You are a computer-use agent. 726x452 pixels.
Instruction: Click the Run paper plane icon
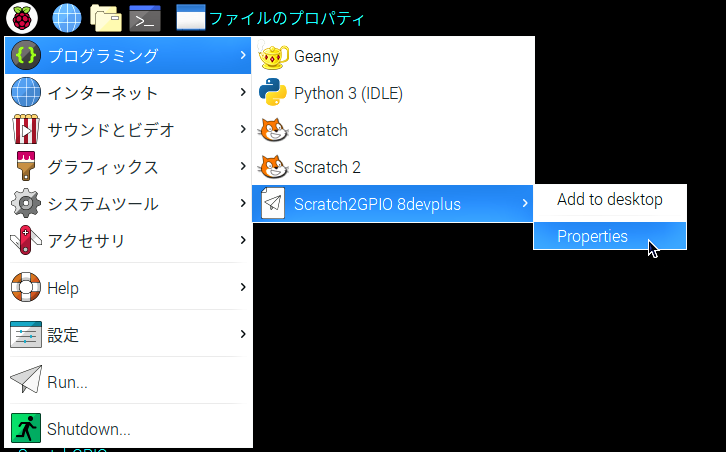click(x=26, y=379)
